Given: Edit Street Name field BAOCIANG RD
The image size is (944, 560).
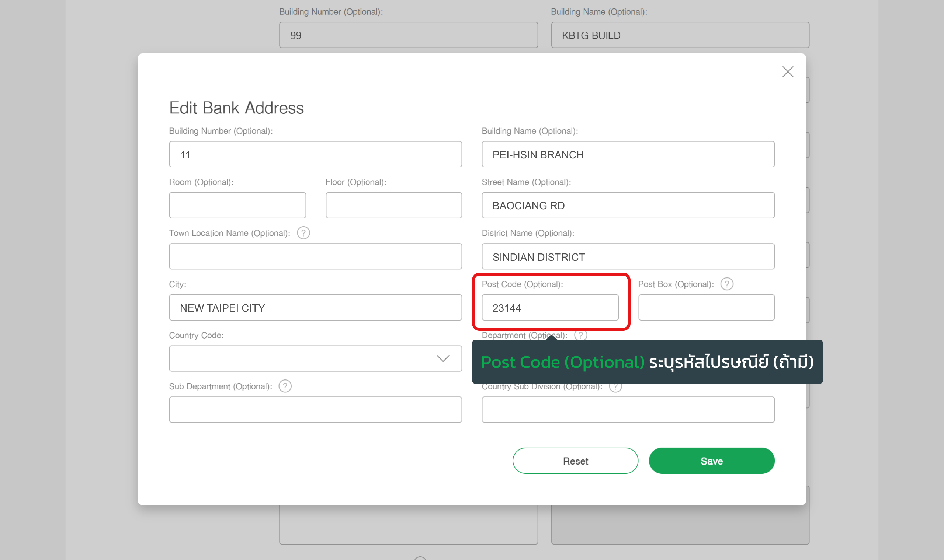Looking at the screenshot, I should pyautogui.click(x=628, y=205).
